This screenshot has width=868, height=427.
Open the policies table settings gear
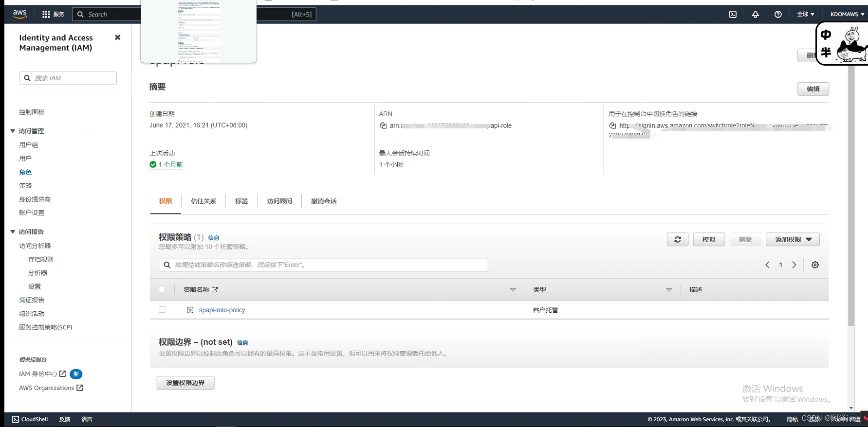pyautogui.click(x=815, y=265)
